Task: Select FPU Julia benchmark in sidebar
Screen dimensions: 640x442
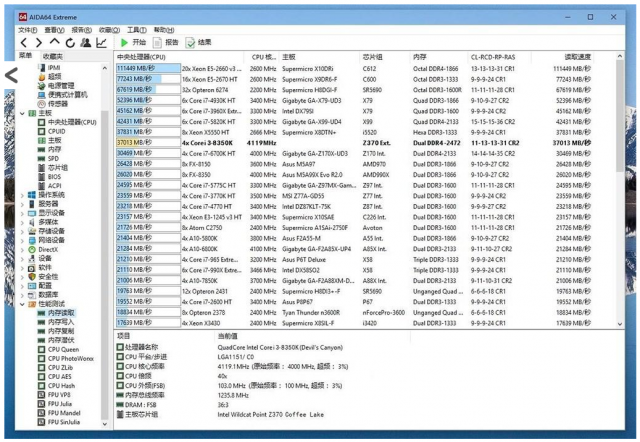Action: [x=63, y=403]
